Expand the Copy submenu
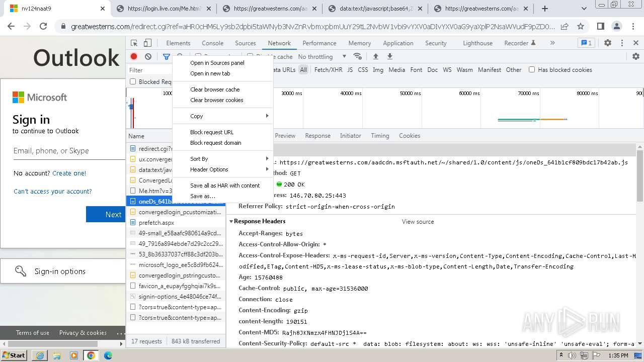This screenshot has width=644, height=362. point(222,116)
